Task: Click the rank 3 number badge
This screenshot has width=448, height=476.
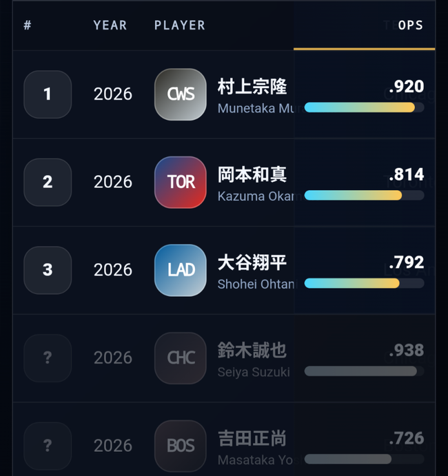Action: pyautogui.click(x=48, y=270)
